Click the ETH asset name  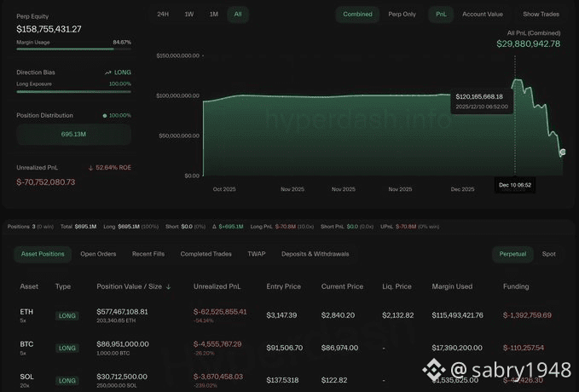[26, 312]
